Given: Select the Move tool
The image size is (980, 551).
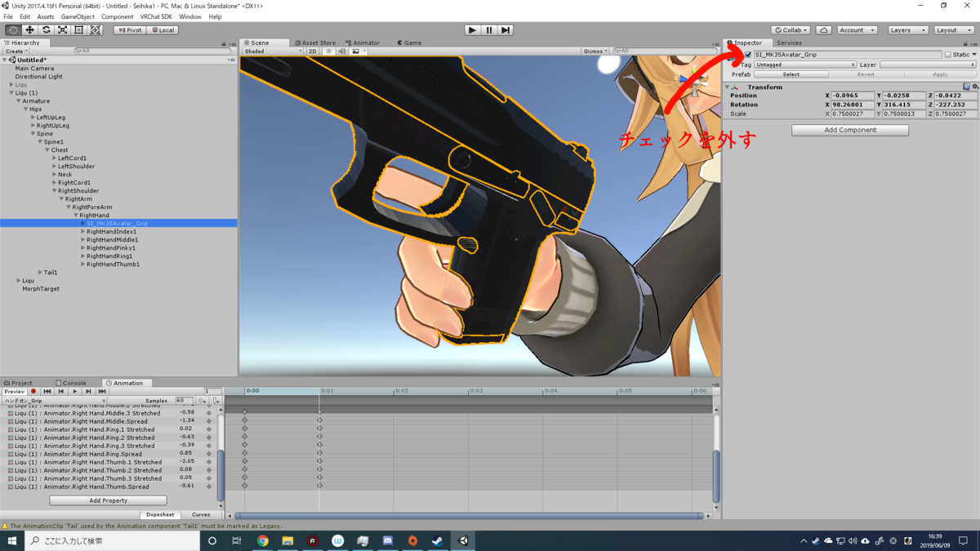Looking at the screenshot, I should (x=29, y=30).
